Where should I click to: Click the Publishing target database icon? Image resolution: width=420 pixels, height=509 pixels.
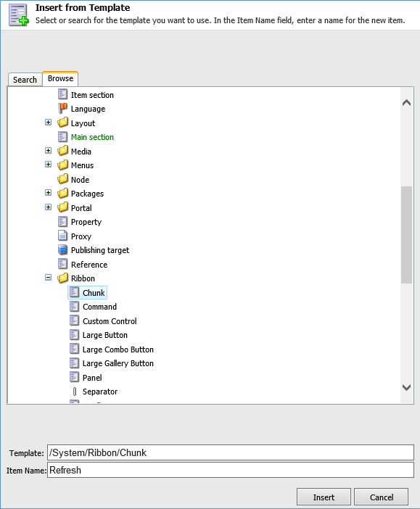62,249
